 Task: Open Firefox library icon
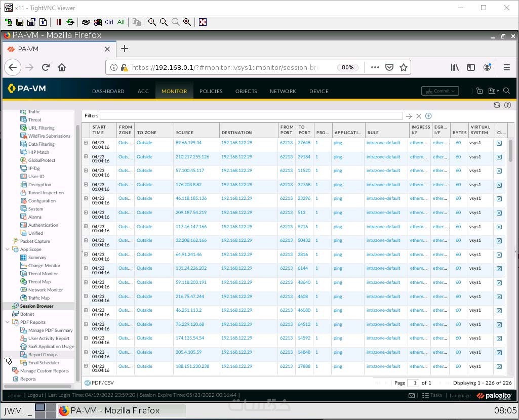tap(455, 67)
